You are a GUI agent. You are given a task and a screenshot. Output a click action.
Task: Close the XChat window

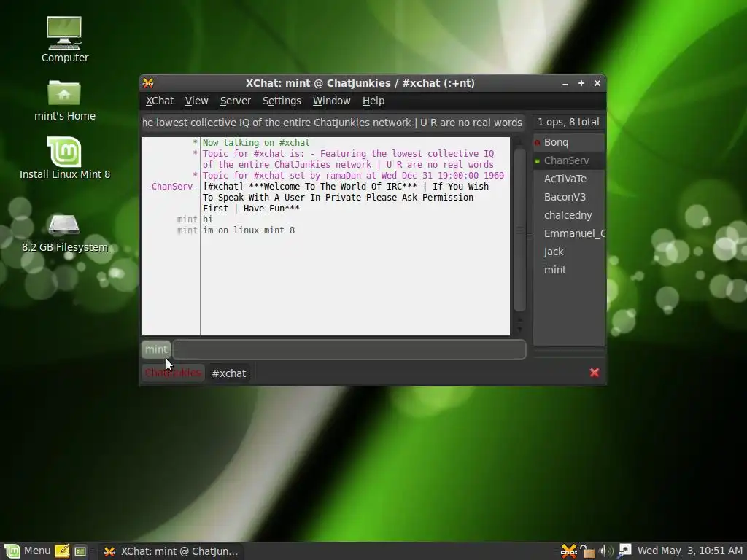(x=597, y=83)
